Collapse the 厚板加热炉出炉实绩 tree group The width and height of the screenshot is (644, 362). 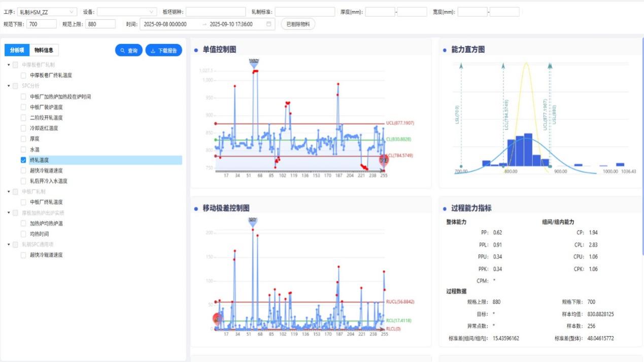click(9, 212)
